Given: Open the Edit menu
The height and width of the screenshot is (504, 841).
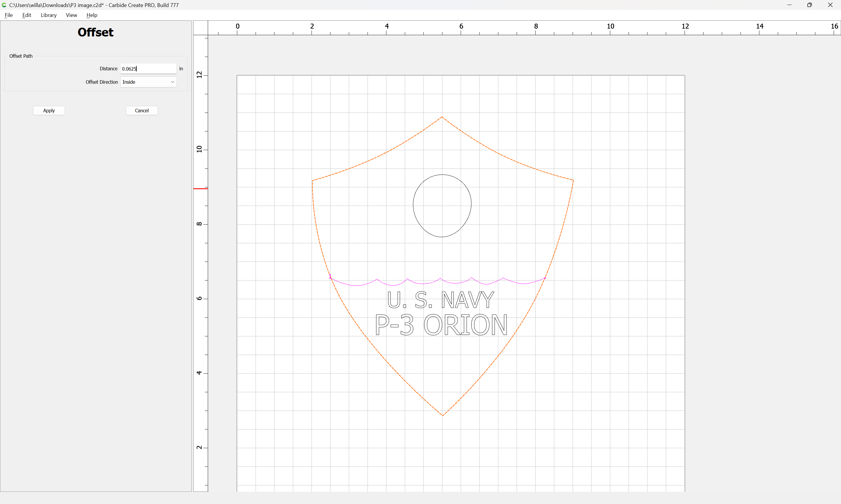Looking at the screenshot, I should pyautogui.click(x=27, y=15).
